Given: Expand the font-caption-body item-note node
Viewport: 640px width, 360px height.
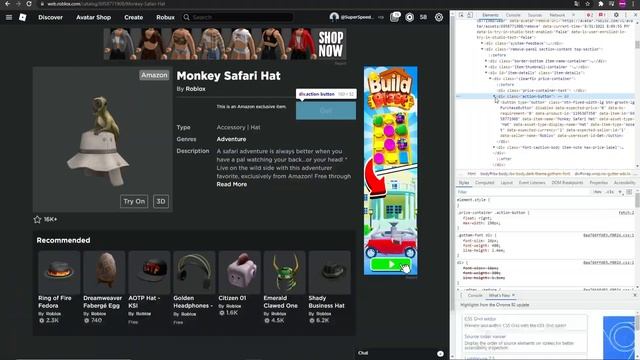Looking at the screenshot, I should point(494,147).
